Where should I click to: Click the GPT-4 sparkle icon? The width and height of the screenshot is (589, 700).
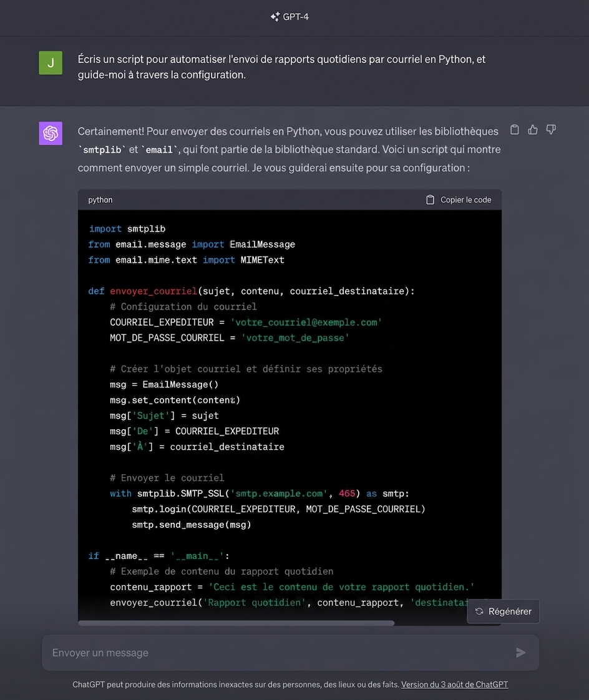pos(275,16)
